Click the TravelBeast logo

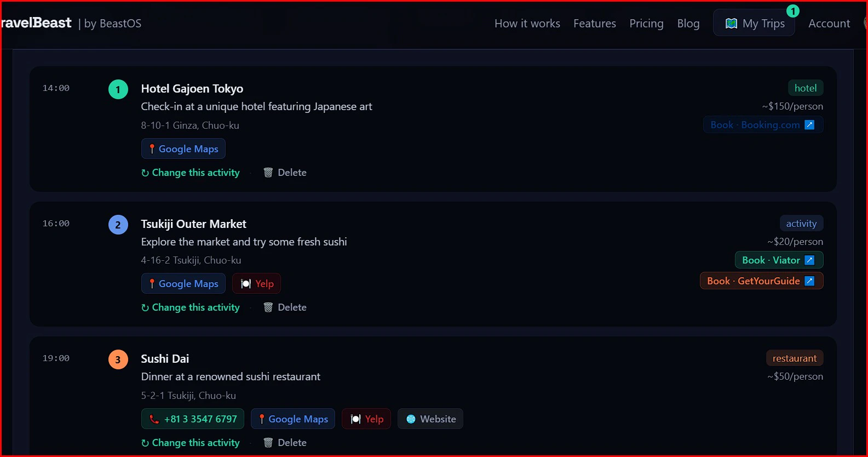(36, 23)
